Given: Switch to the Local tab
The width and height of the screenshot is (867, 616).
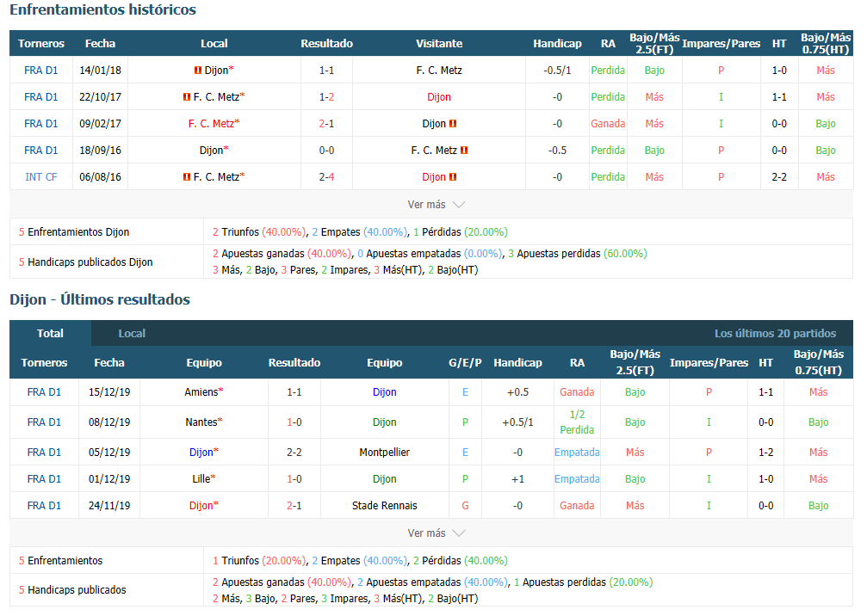Looking at the screenshot, I should (132, 333).
